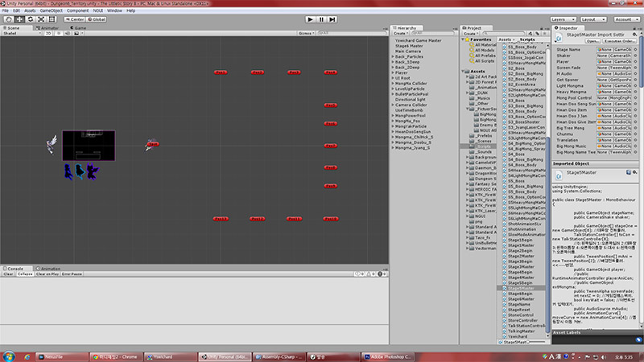
Task: Select the Rotate tool in the toolbar
Action: pos(30,19)
